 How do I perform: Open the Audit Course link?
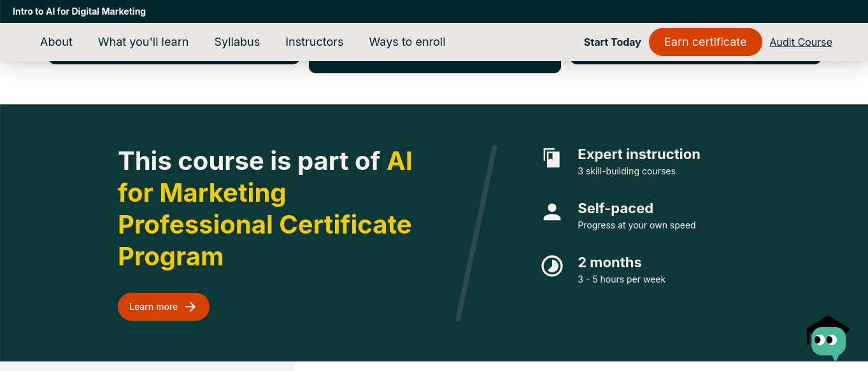click(800, 42)
